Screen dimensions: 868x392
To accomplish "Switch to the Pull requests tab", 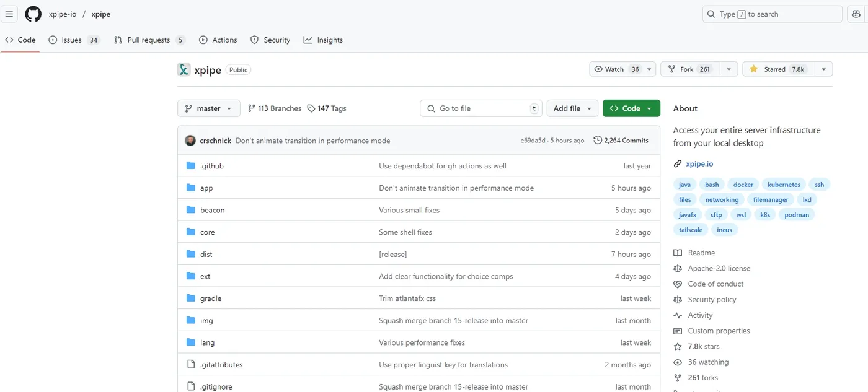I will click(149, 40).
